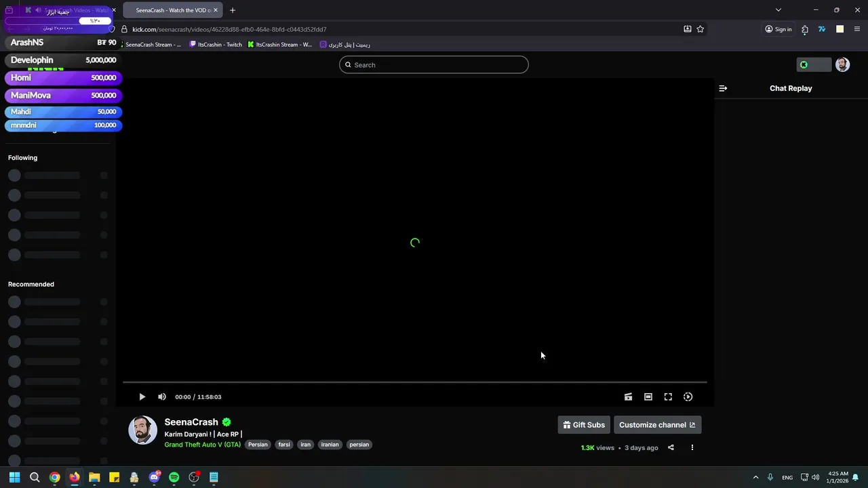Image resolution: width=868 pixels, height=488 pixels.
Task: Open taskbar volume control
Action: click(x=815, y=477)
